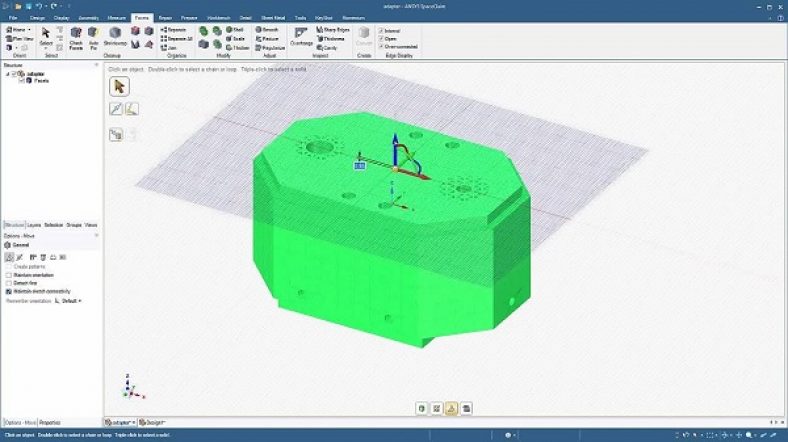Click the Separate tool in Organize
This screenshot has width=788, height=442.
(173, 30)
